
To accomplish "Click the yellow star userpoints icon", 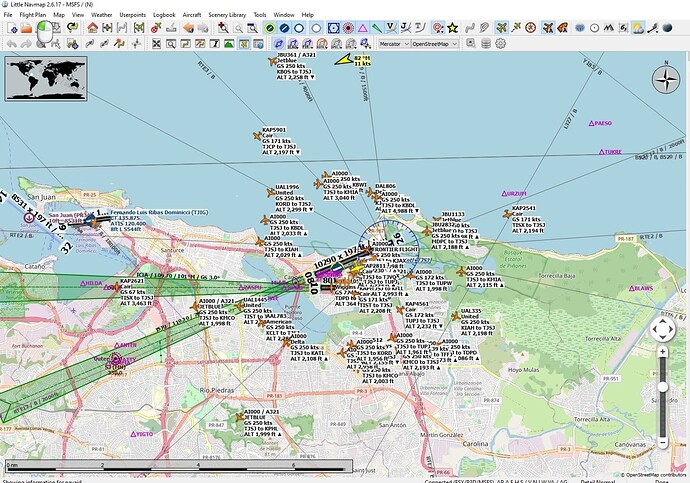I will click(452, 28).
